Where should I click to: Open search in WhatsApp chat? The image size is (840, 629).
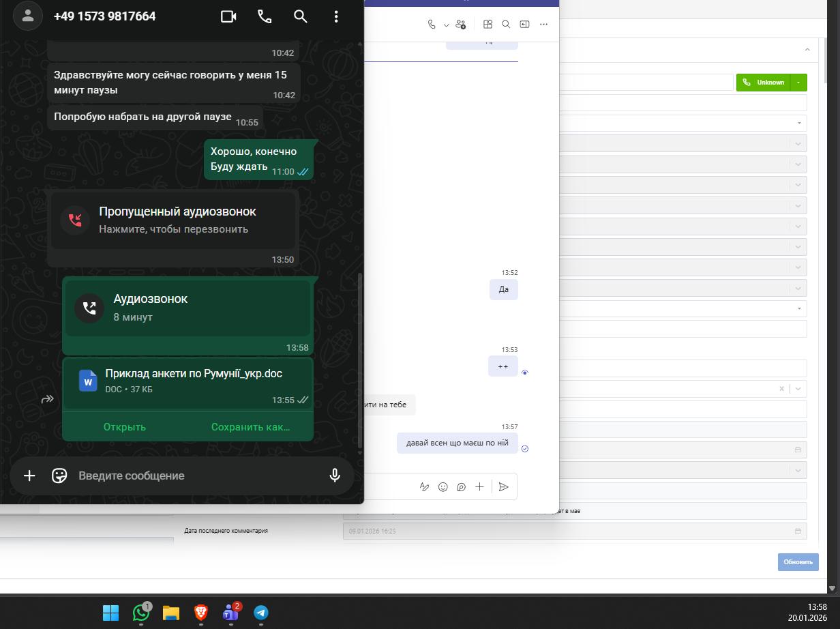pos(300,16)
